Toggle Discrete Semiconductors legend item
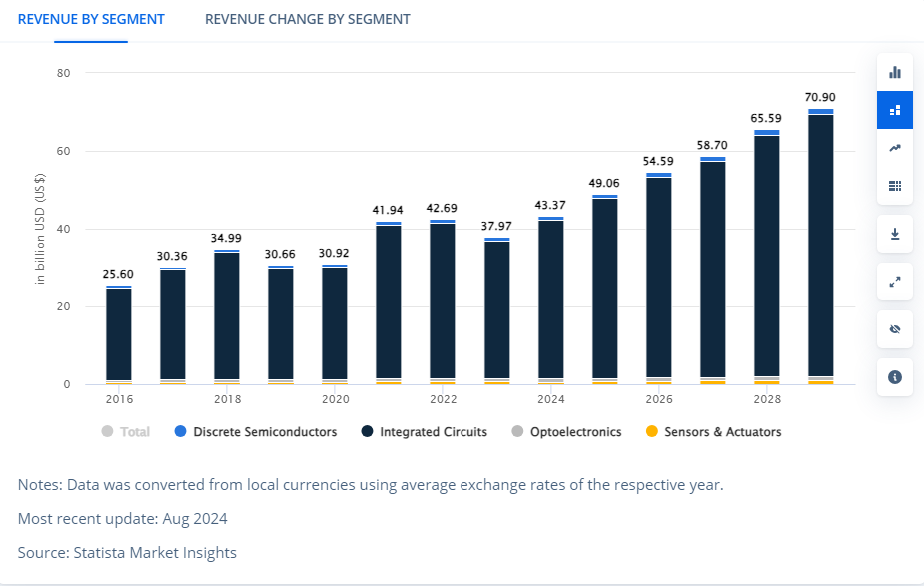This screenshot has width=924, height=586. (x=256, y=431)
